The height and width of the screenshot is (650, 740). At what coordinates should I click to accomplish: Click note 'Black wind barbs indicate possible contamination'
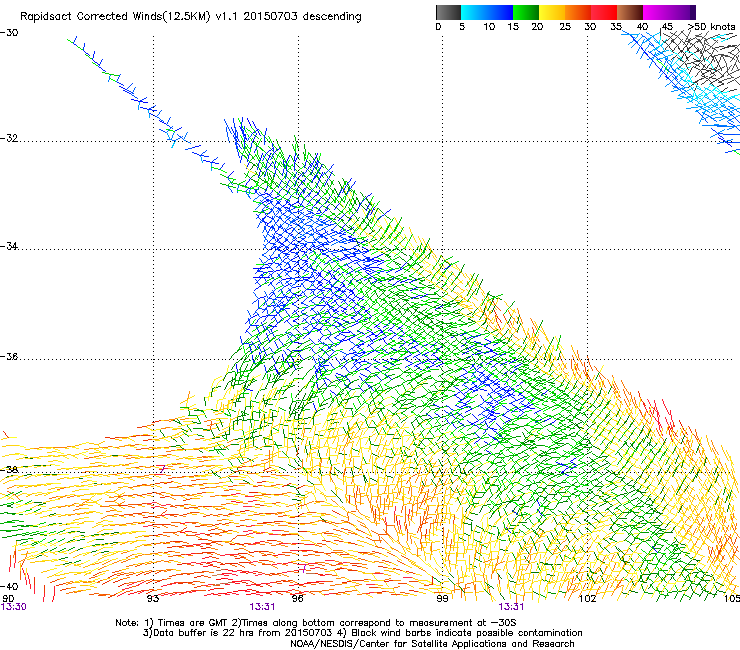point(467,633)
